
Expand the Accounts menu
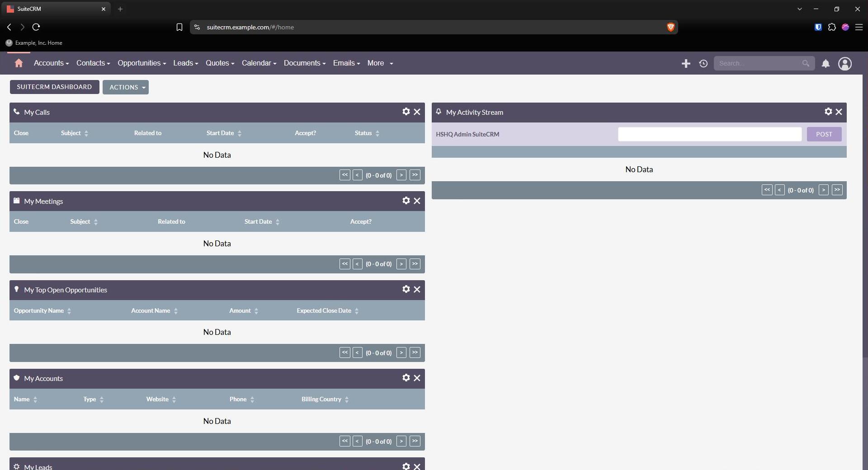click(51, 63)
